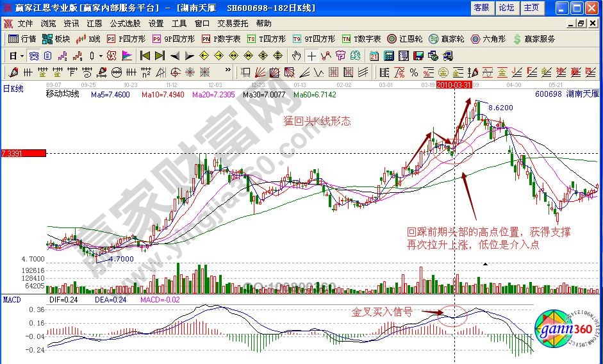The width and height of the screenshot is (603, 364).
Task: Open the 行情 market quotes view
Action: point(22,38)
